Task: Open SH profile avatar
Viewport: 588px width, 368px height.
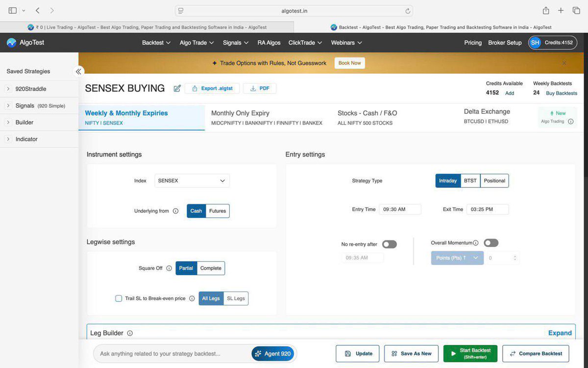Action: coord(535,43)
